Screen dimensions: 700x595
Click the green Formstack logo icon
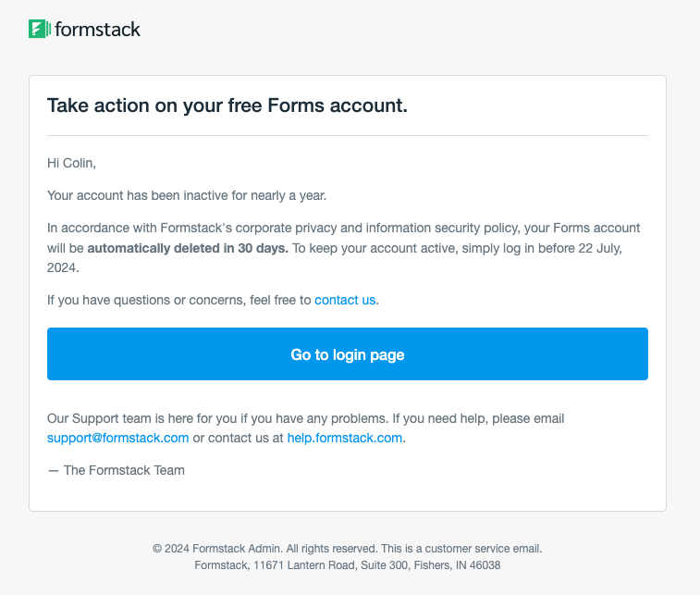39,29
